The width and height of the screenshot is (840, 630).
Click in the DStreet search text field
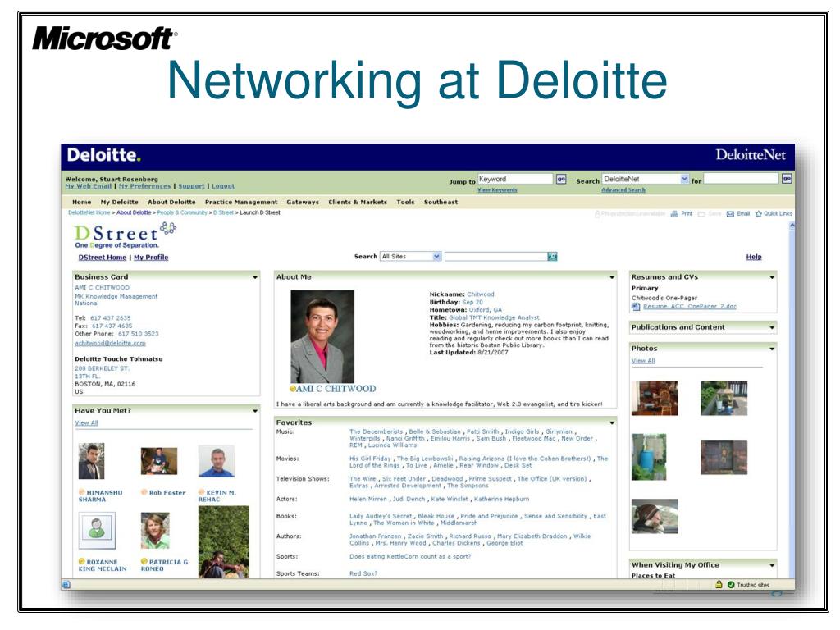pyautogui.click(x=495, y=257)
